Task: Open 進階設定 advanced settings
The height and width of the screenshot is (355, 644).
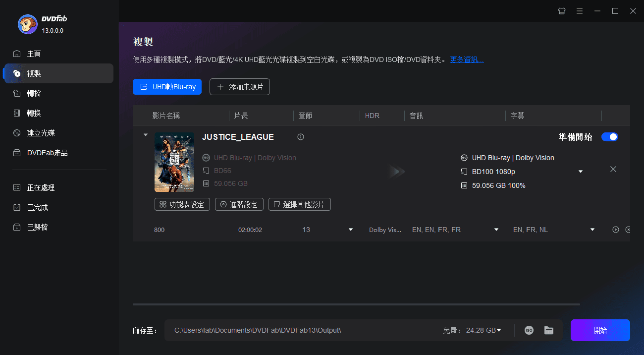Action: (239, 204)
